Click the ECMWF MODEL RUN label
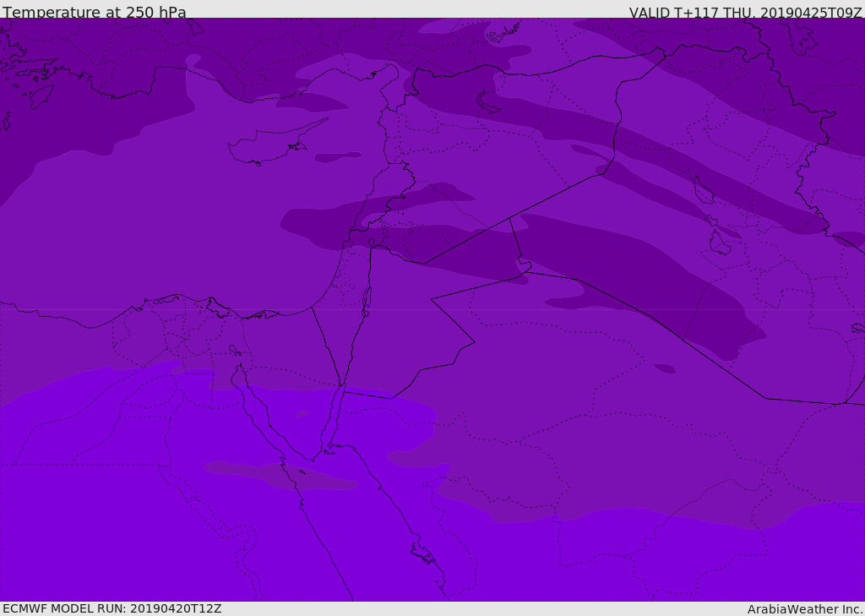The height and width of the screenshot is (616, 865). point(112,608)
